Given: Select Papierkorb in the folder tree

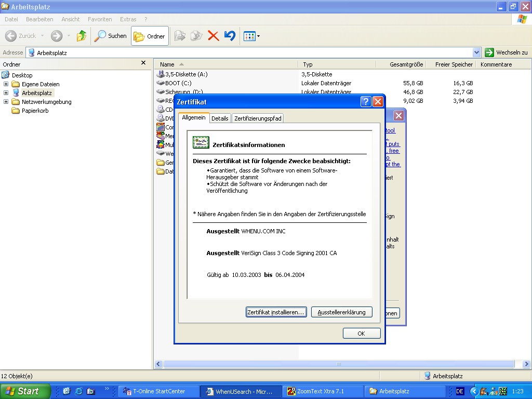Looking at the screenshot, I should click(x=35, y=111).
